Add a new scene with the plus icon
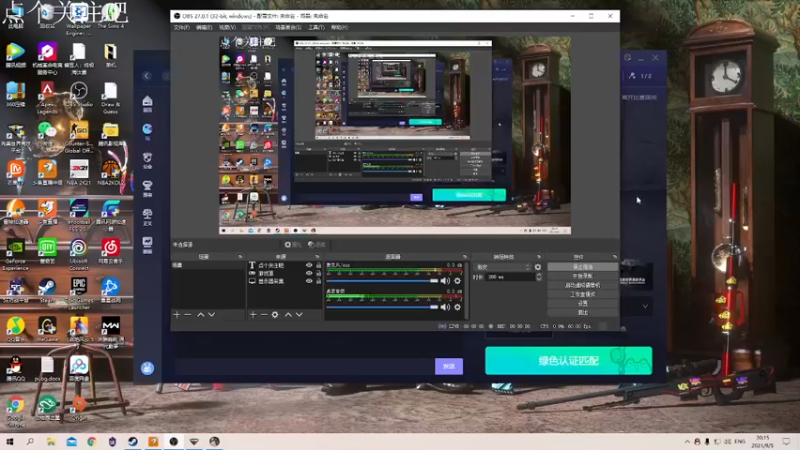The image size is (800, 450). (x=177, y=315)
